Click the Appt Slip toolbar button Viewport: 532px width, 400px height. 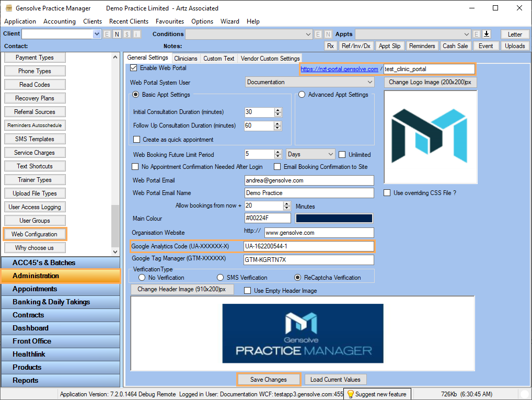389,46
